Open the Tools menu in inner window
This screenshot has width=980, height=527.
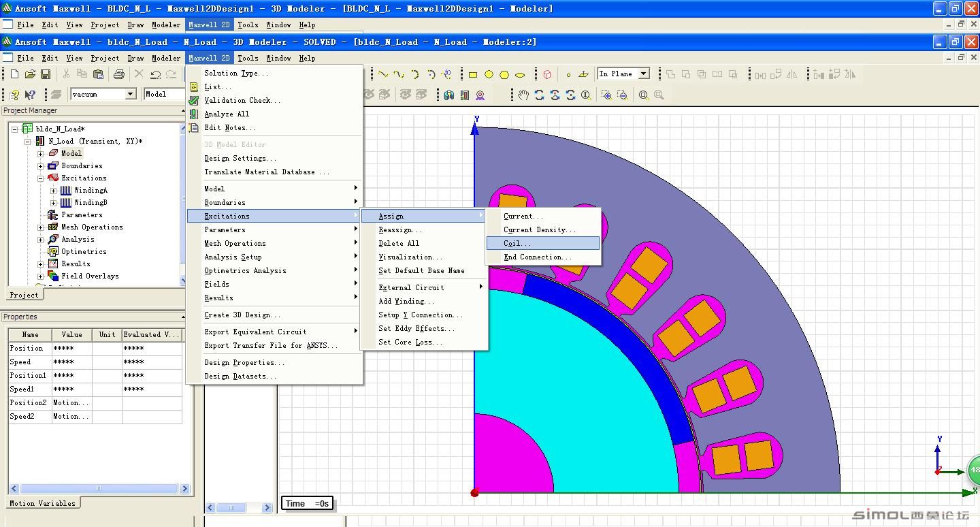point(248,58)
